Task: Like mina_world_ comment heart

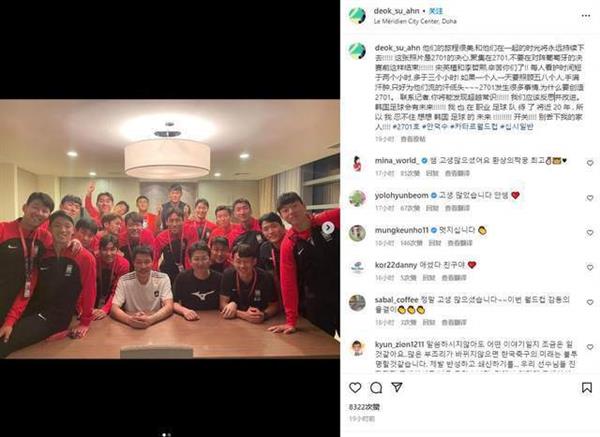Action: (590, 163)
